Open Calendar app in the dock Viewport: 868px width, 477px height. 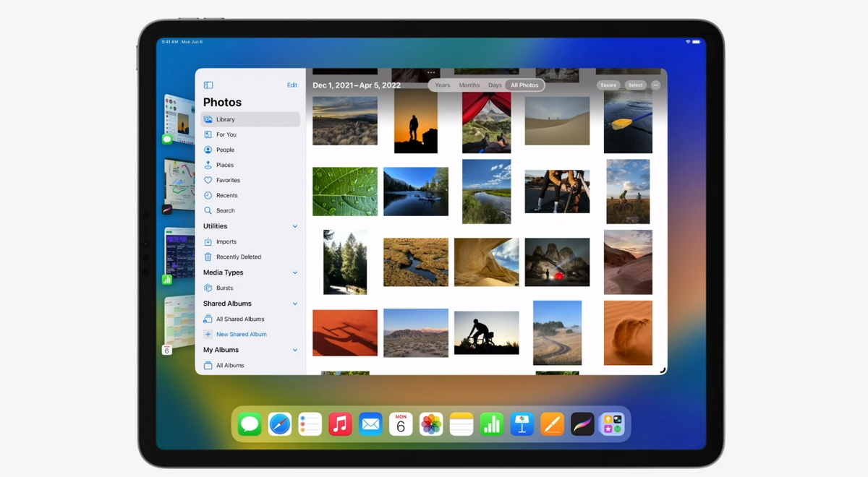click(x=401, y=424)
